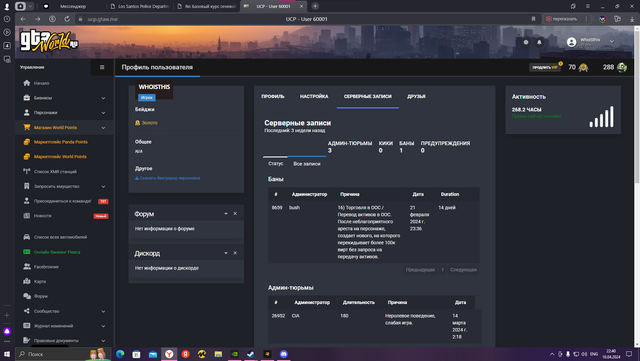Click Администратор column header in Баны table
Viewport: 640px width, 361px height.
click(309, 194)
